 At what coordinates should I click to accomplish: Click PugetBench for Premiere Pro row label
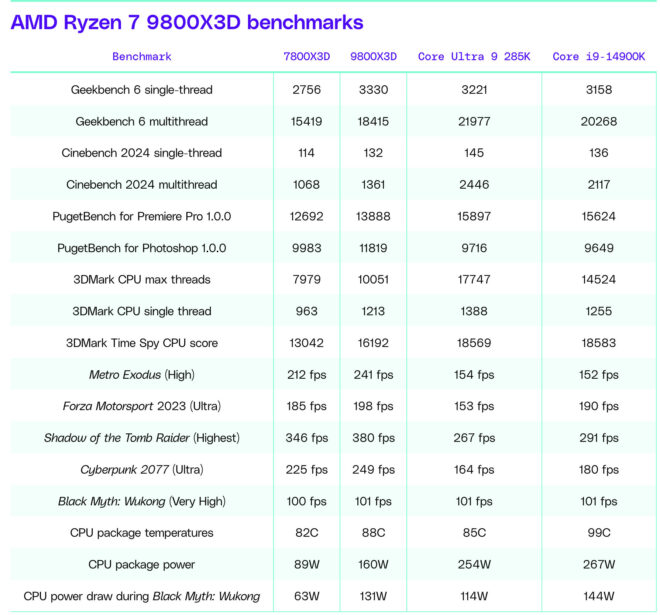[142, 216]
